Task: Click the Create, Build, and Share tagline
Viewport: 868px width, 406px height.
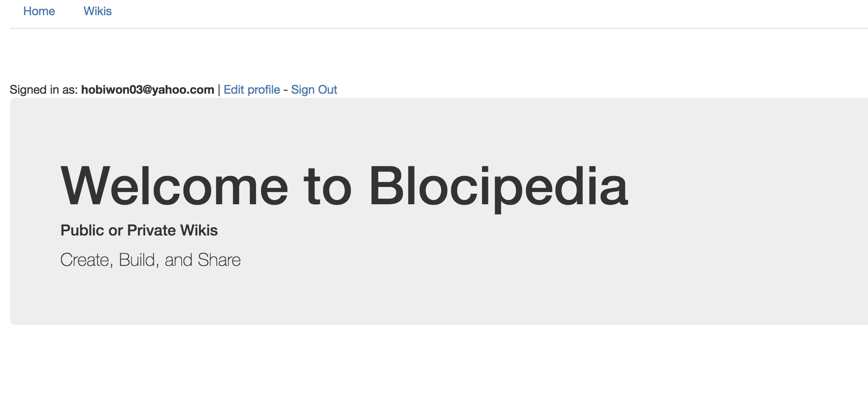Action: tap(151, 260)
